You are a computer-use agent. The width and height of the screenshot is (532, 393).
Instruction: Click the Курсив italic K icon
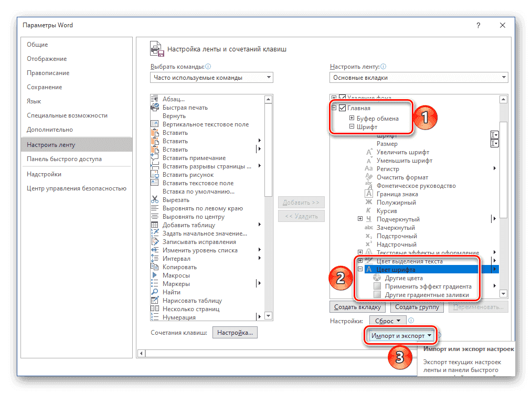[369, 211]
